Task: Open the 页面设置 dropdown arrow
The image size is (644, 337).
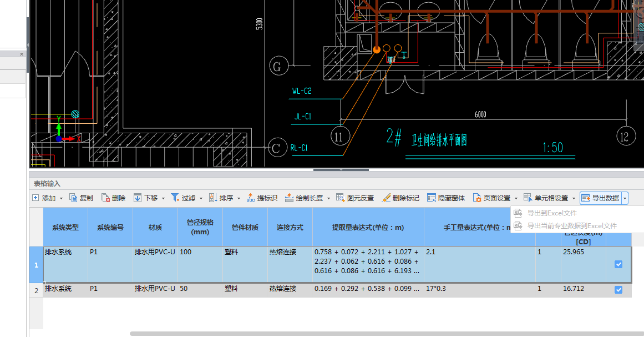Action: click(516, 199)
